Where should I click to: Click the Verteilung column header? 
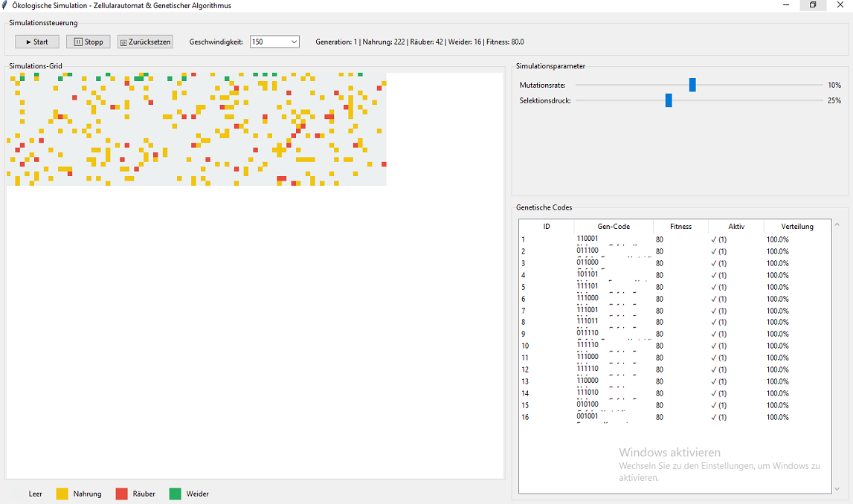[797, 227]
